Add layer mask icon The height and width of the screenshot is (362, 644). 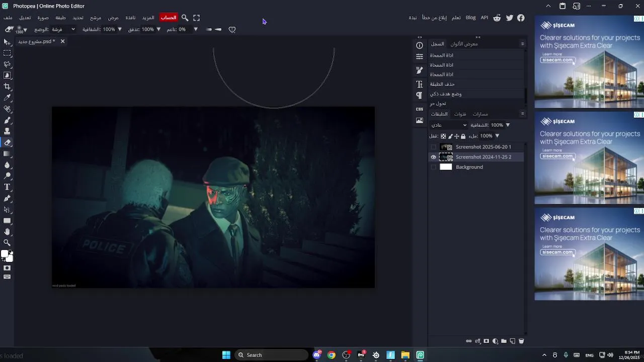tap(487, 341)
